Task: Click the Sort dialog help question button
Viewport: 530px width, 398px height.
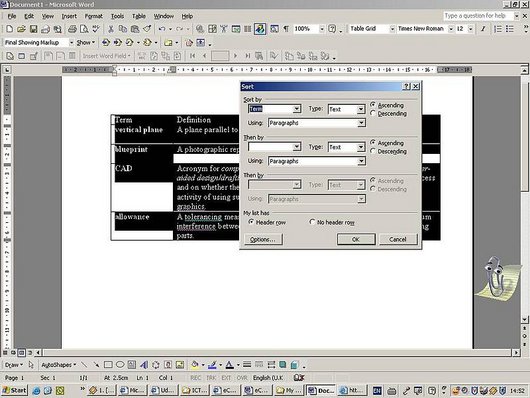Action: pyautogui.click(x=406, y=87)
